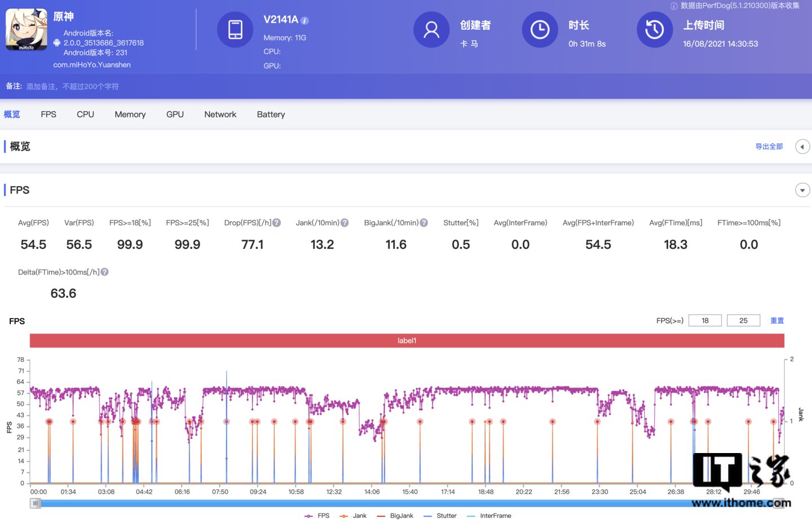Viewport: 812px width, 523px height.
Task: Click the Avg(FPS) value 54.5
Action: pos(33,244)
